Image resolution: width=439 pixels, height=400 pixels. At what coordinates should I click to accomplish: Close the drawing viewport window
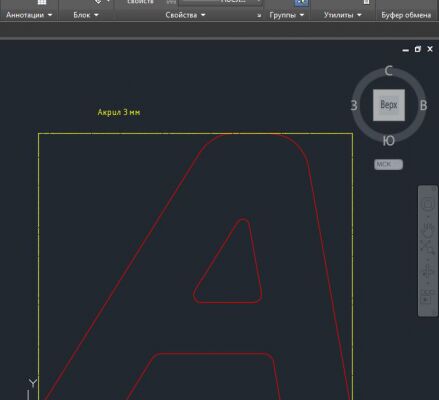coord(430,49)
